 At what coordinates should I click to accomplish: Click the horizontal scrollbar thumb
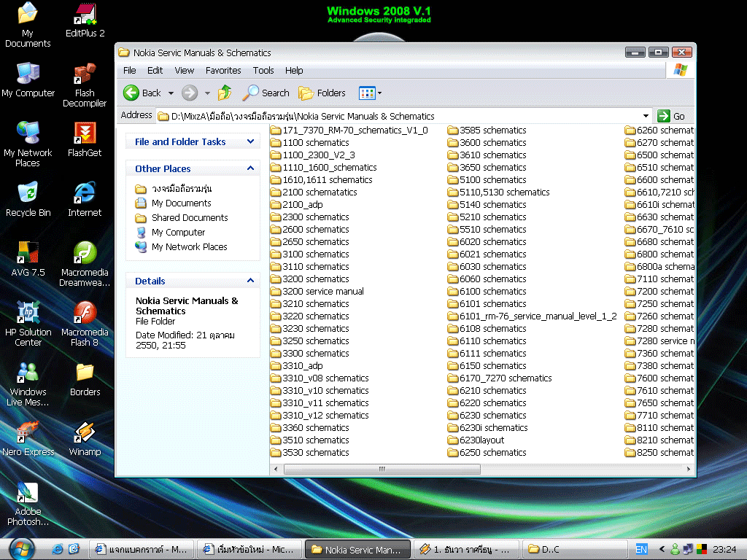(382, 469)
